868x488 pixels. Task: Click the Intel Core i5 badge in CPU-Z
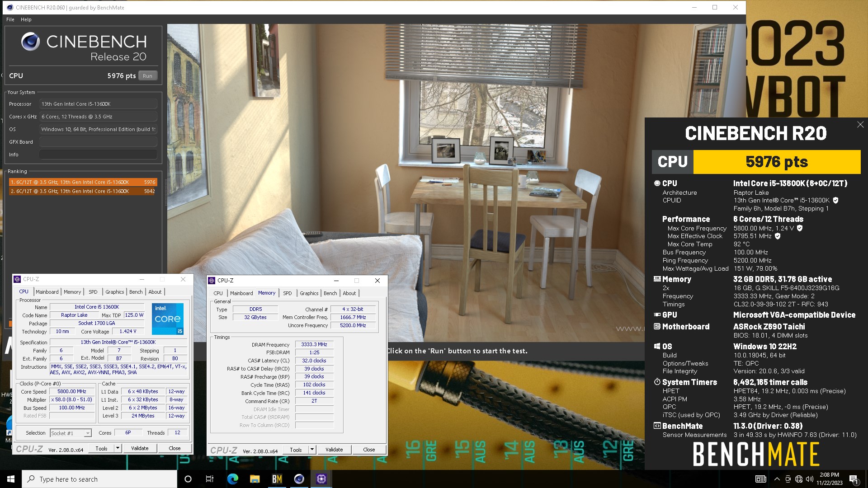[x=168, y=319]
